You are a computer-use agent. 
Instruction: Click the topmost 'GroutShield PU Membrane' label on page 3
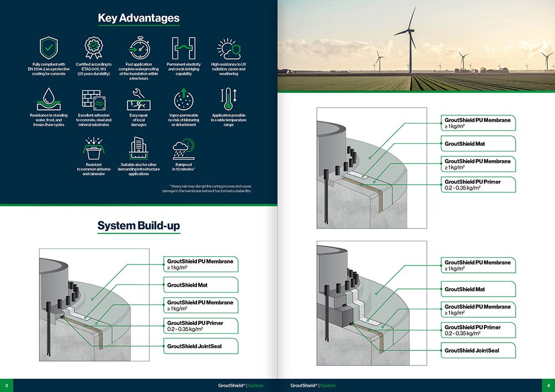click(x=201, y=264)
